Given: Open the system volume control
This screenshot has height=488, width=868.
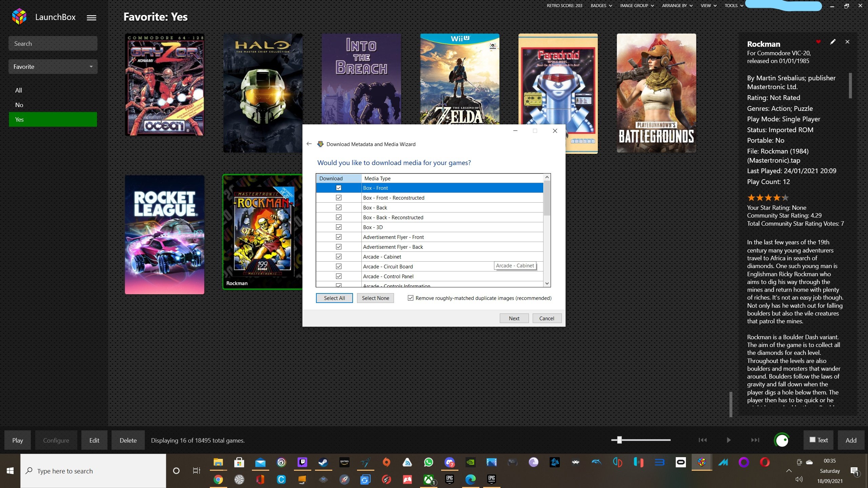Looking at the screenshot, I should coord(799,479).
